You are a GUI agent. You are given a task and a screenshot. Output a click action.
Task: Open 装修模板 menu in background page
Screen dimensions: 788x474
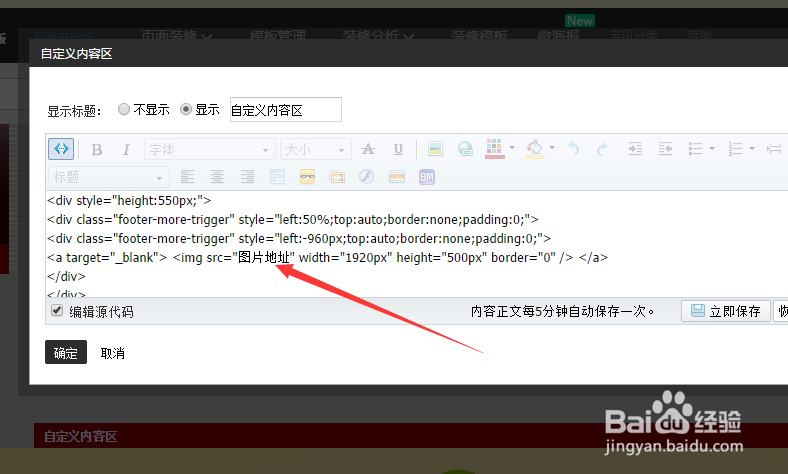(479, 35)
